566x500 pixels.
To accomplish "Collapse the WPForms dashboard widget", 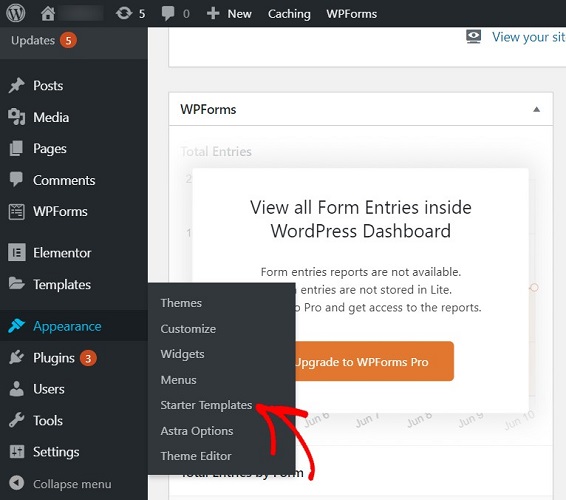I will click(x=536, y=109).
